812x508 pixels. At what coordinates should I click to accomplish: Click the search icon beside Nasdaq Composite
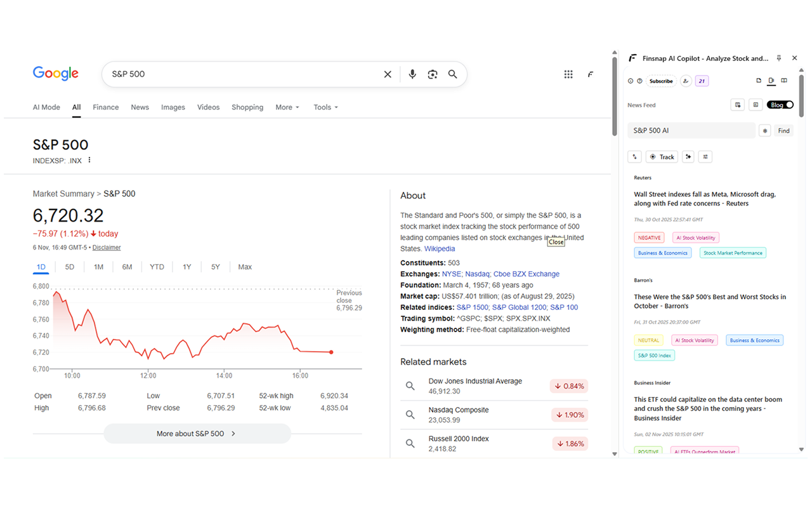click(x=410, y=415)
